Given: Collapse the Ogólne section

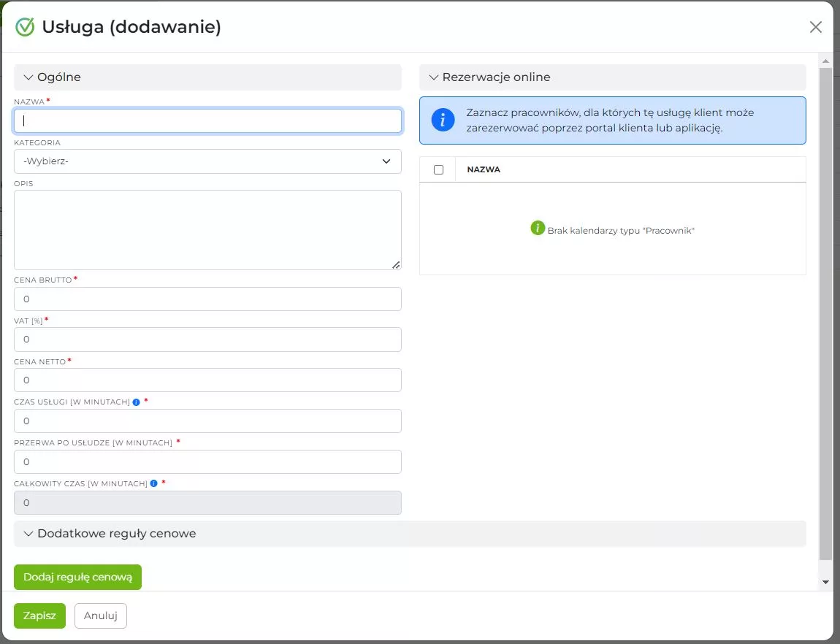Looking at the screenshot, I should [29, 77].
